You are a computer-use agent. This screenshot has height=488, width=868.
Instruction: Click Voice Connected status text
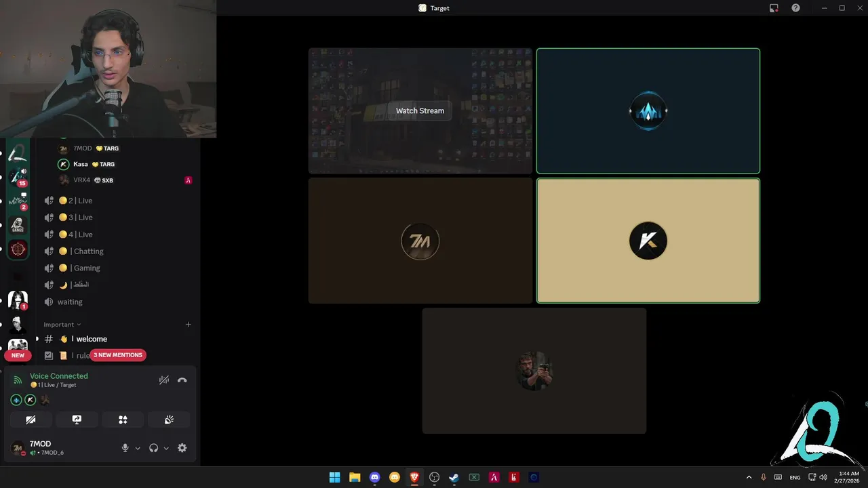(59, 375)
